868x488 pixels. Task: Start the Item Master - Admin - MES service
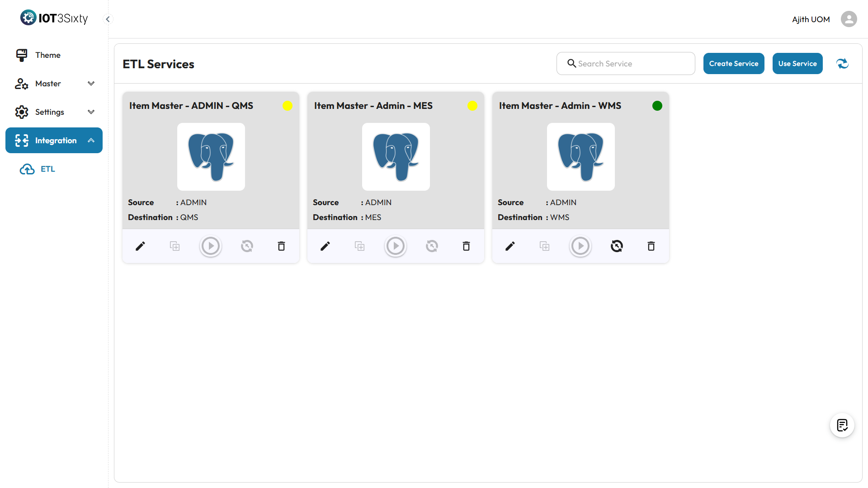tap(396, 246)
